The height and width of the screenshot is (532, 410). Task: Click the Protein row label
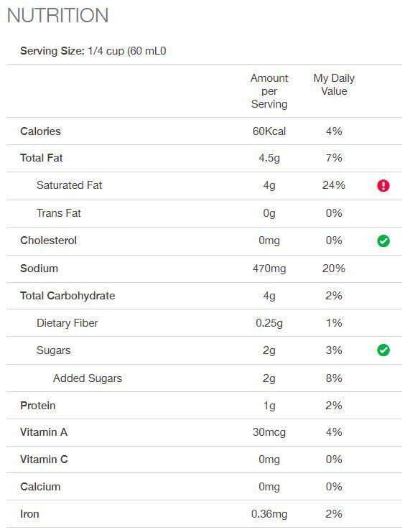pos(37,406)
